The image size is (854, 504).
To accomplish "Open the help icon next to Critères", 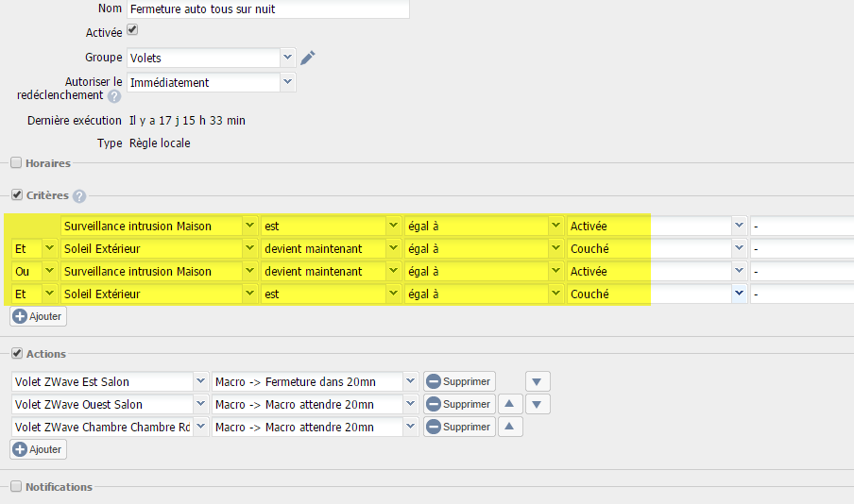I will click(x=79, y=196).
